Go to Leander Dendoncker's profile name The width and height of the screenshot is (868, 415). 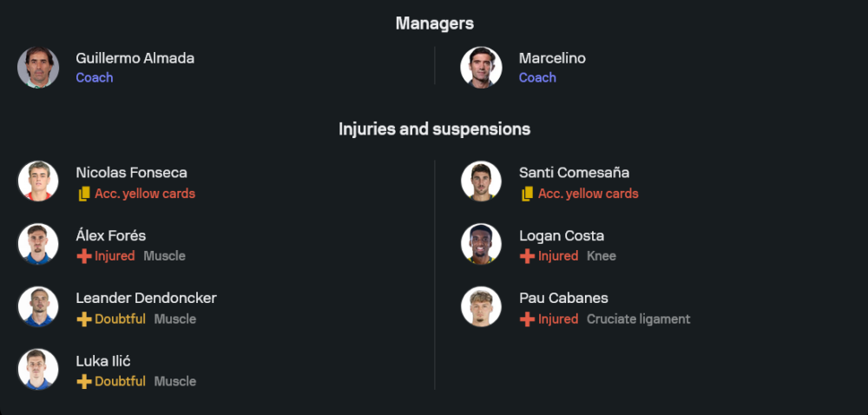tap(146, 298)
